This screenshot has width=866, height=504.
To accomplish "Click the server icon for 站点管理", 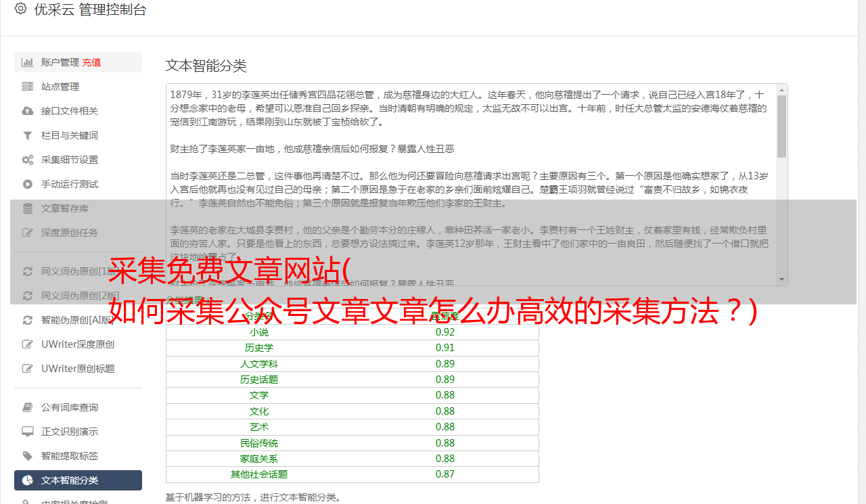I will click(28, 87).
